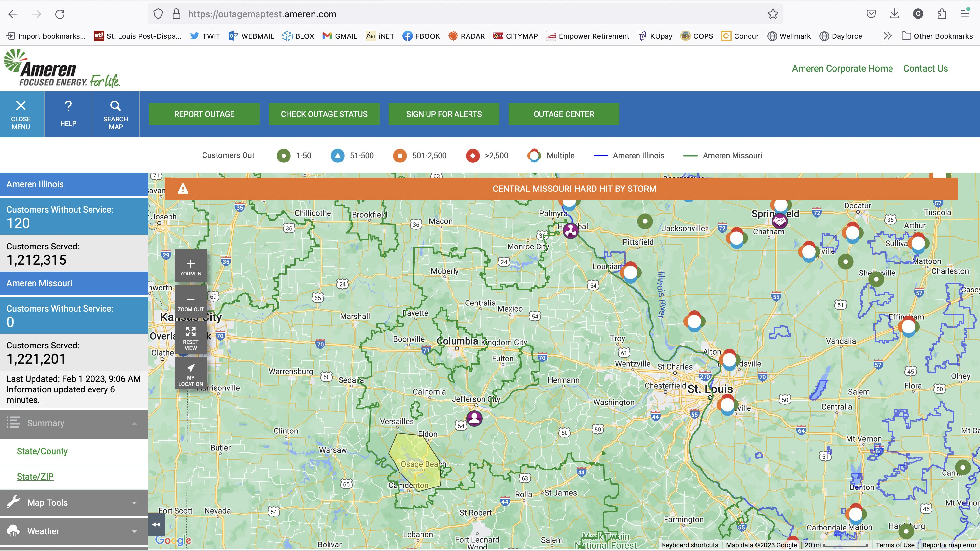The image size is (980, 551).
Task: Open the Empower Retirement bookmark
Action: tap(588, 36)
